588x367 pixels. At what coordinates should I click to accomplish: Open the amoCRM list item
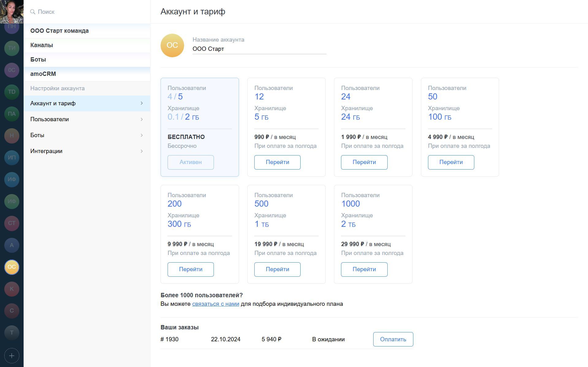(87, 74)
